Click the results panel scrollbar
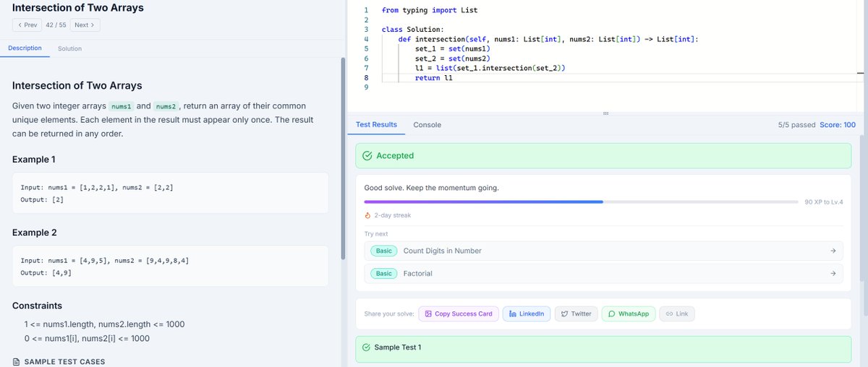This screenshot has height=367, width=868. pos(860,209)
